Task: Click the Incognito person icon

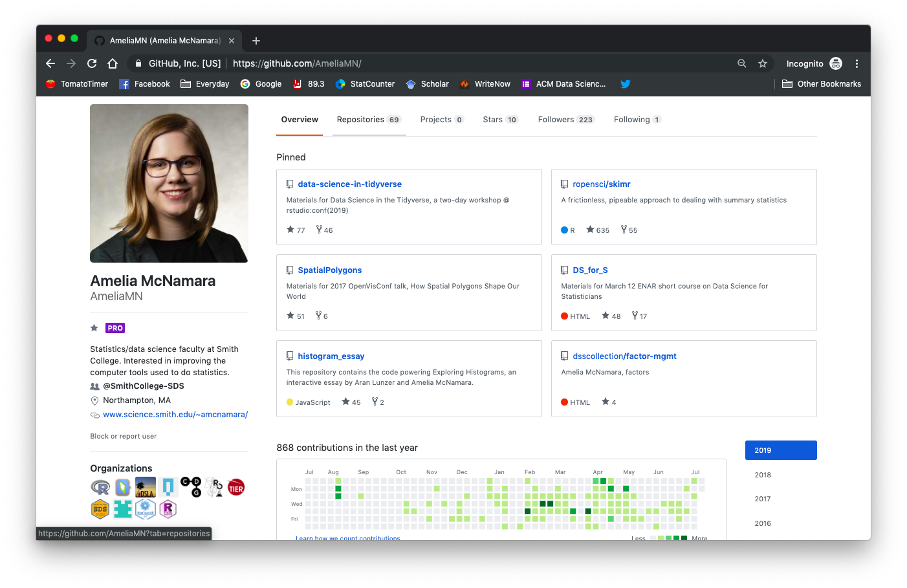Action: pos(836,63)
